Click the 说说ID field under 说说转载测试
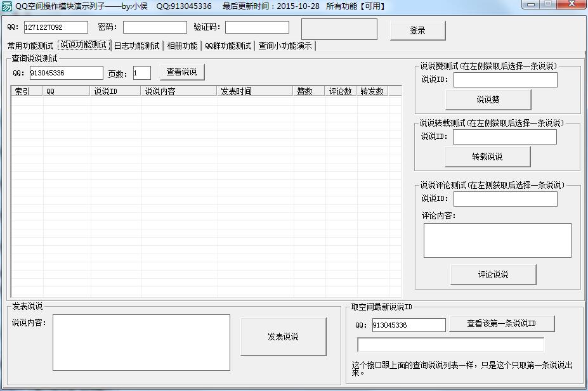 505,137
